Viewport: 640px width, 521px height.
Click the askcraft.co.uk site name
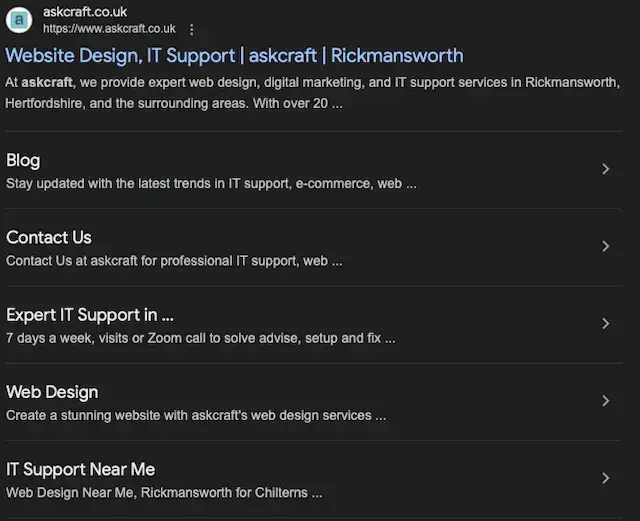85,12
